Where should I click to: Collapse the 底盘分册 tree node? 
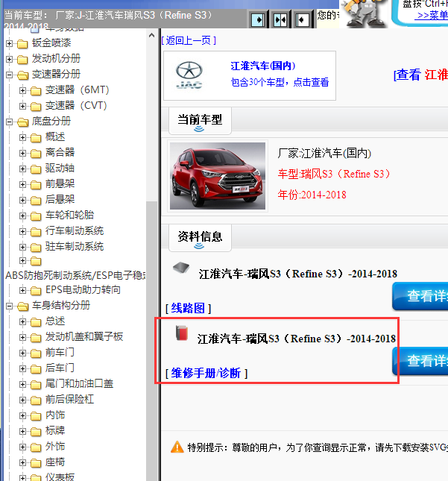(x=9, y=122)
